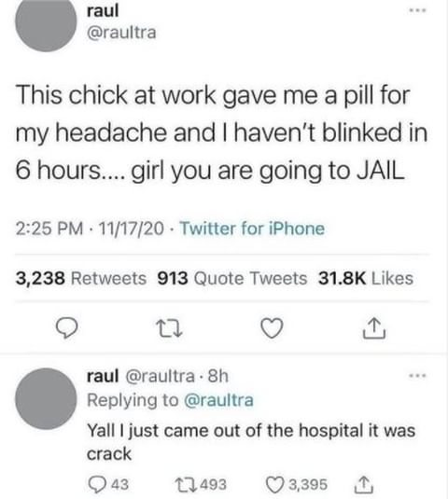The width and height of the screenshot is (448, 499).
Task: Like the main tweet with the heart icon
Action: click(x=272, y=328)
